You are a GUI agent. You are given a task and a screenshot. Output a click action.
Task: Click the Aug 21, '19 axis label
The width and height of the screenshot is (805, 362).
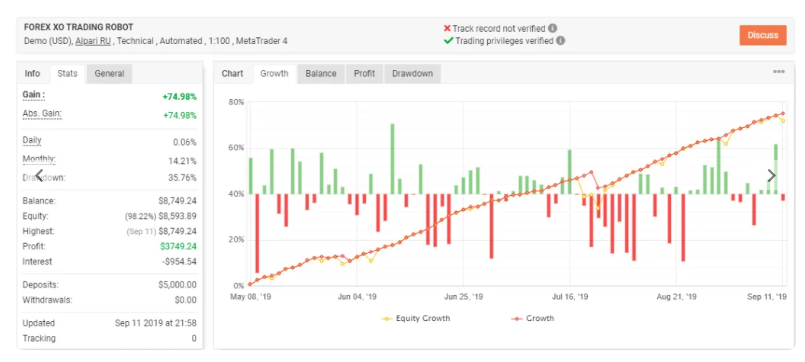tap(676, 297)
